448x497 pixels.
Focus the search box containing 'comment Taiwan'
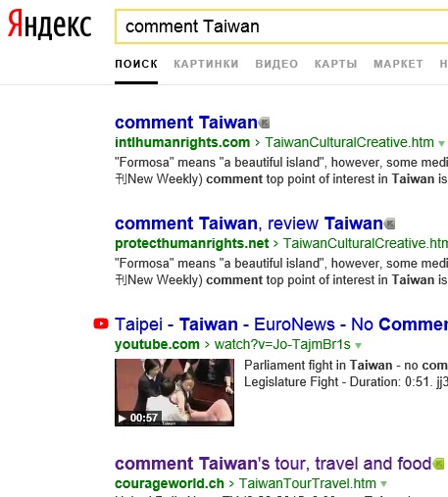pos(281,26)
